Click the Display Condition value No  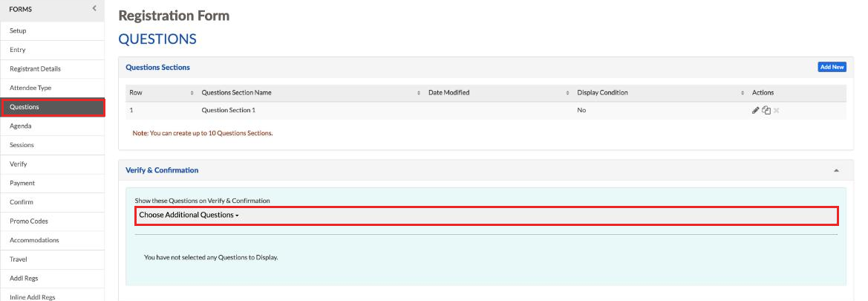[x=581, y=110]
